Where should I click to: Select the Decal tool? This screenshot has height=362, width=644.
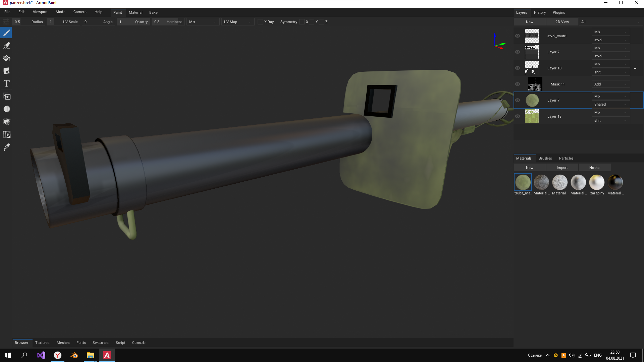(x=6, y=71)
